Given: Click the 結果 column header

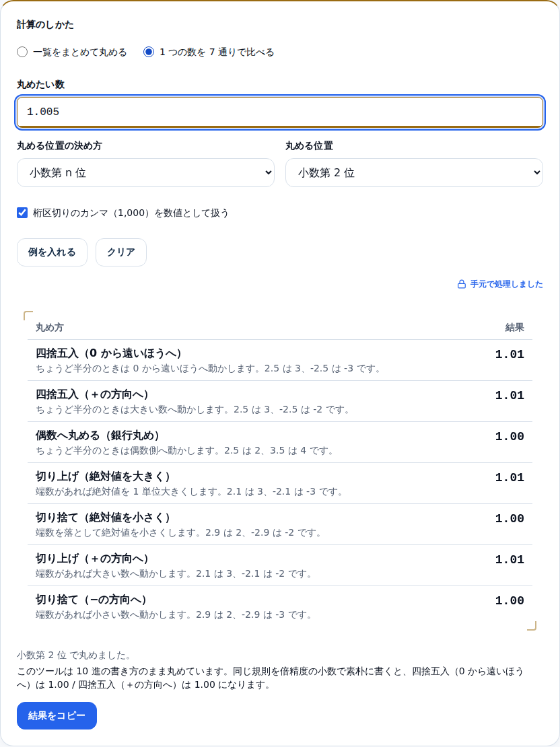Looking at the screenshot, I should pos(515,327).
